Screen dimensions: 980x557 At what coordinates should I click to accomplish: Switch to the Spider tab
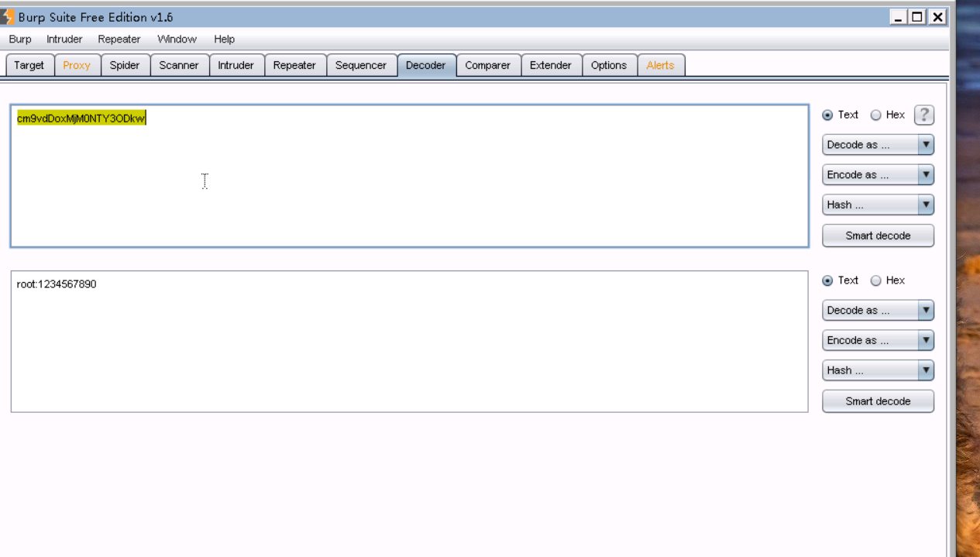coord(125,66)
